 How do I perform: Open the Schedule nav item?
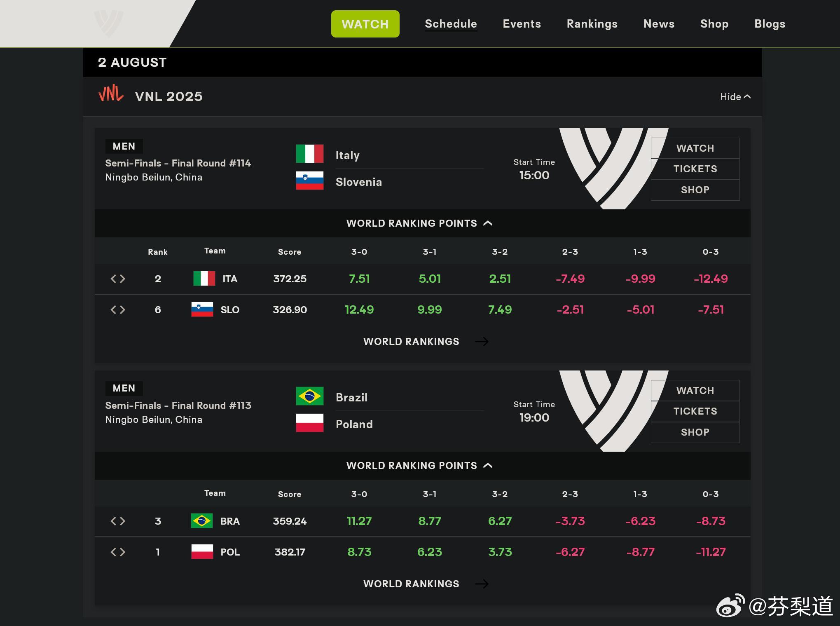click(x=451, y=24)
